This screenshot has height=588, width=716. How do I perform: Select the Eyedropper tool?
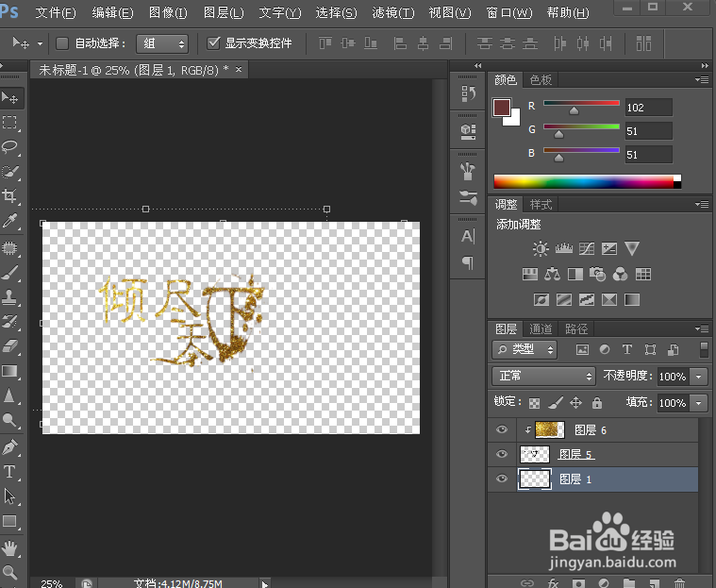pyautogui.click(x=9, y=221)
